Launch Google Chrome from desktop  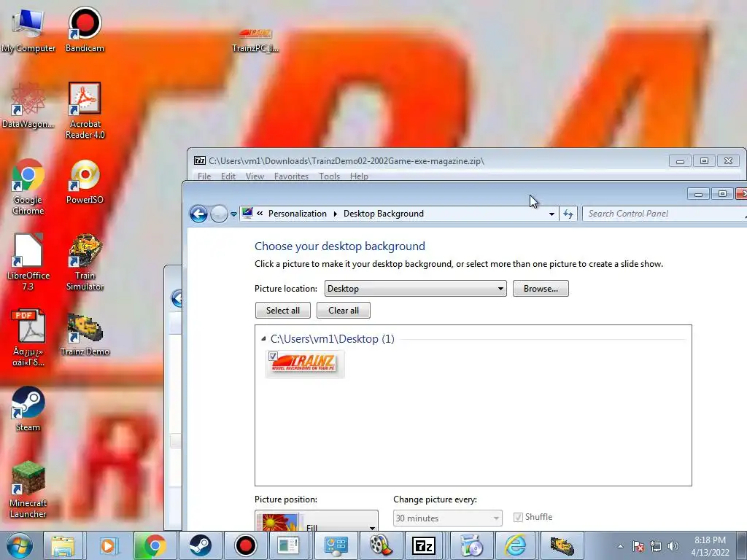[28, 186]
